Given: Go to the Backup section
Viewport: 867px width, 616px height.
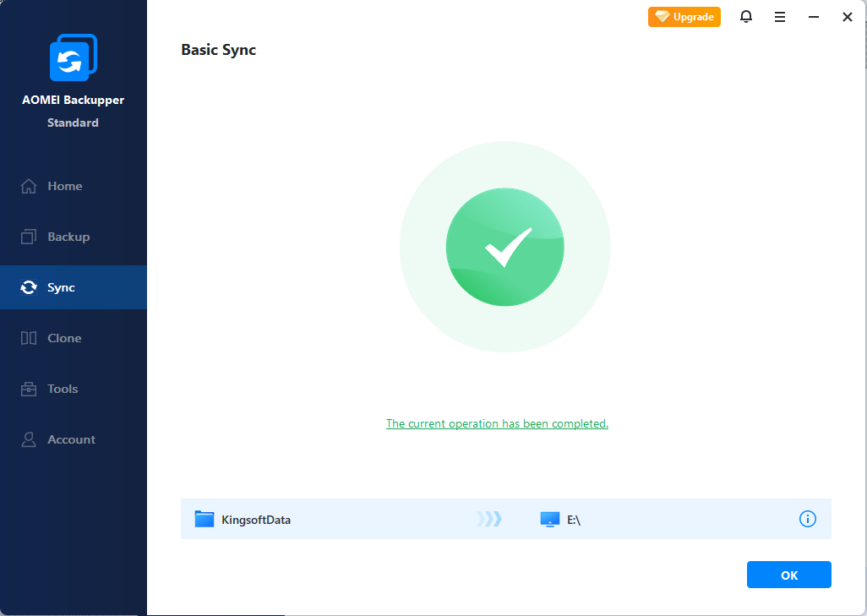Looking at the screenshot, I should click(73, 237).
